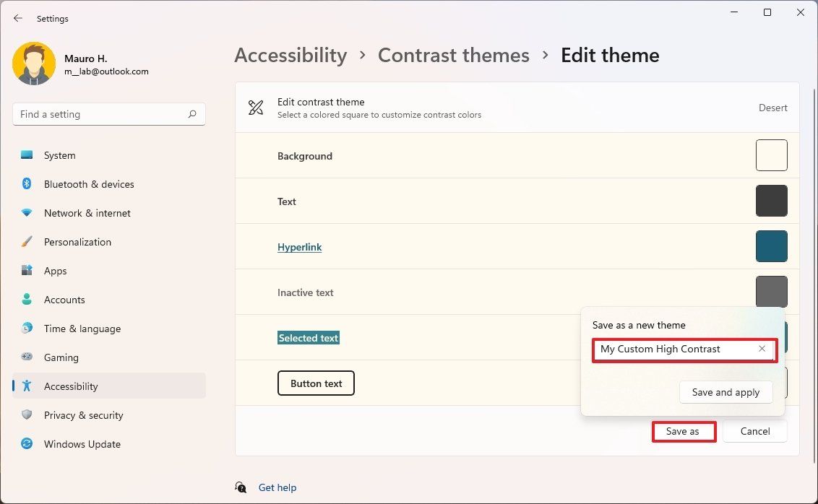Open Gaming settings
This screenshot has height=504, width=818.
[61, 357]
